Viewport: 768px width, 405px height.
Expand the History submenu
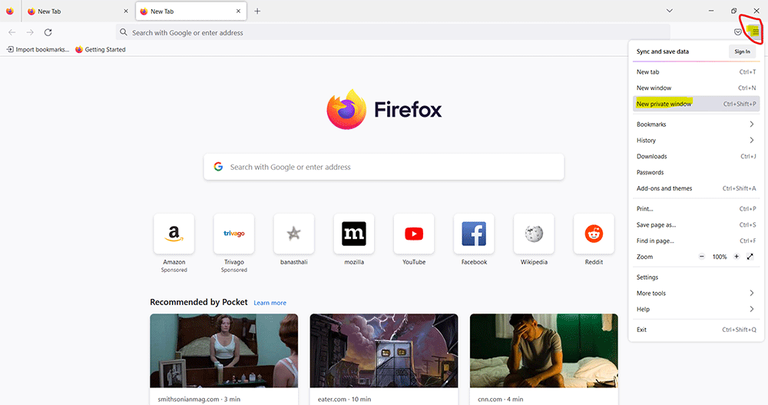click(x=696, y=141)
